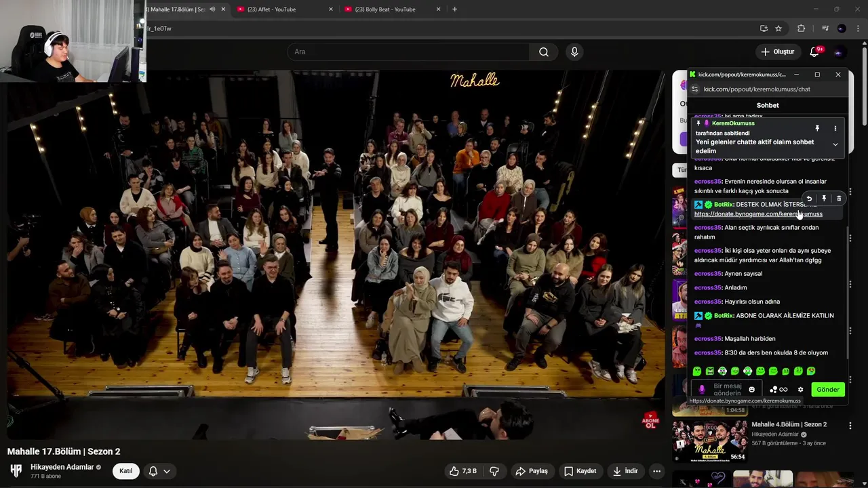
Task: Like the video showing 7,3 B
Action: coord(463,471)
